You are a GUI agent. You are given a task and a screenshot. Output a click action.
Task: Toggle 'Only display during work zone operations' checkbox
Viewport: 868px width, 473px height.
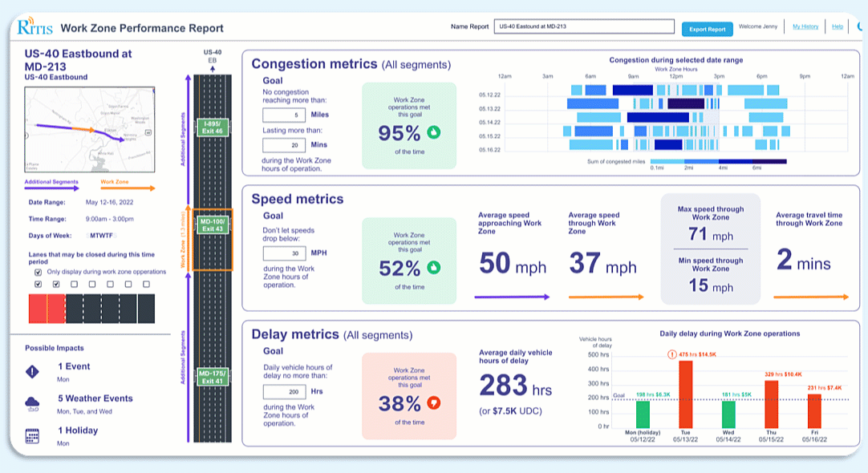coord(38,272)
